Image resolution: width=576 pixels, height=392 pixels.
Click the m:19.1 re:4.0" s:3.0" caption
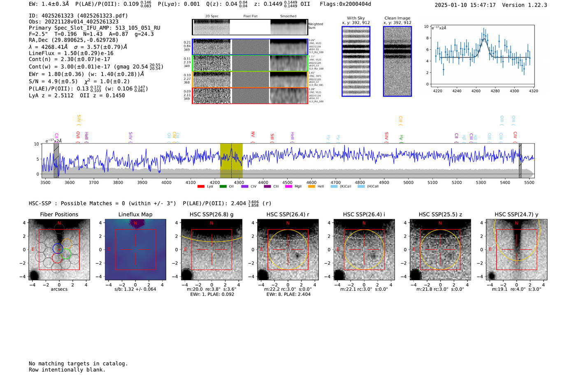[517, 289]
